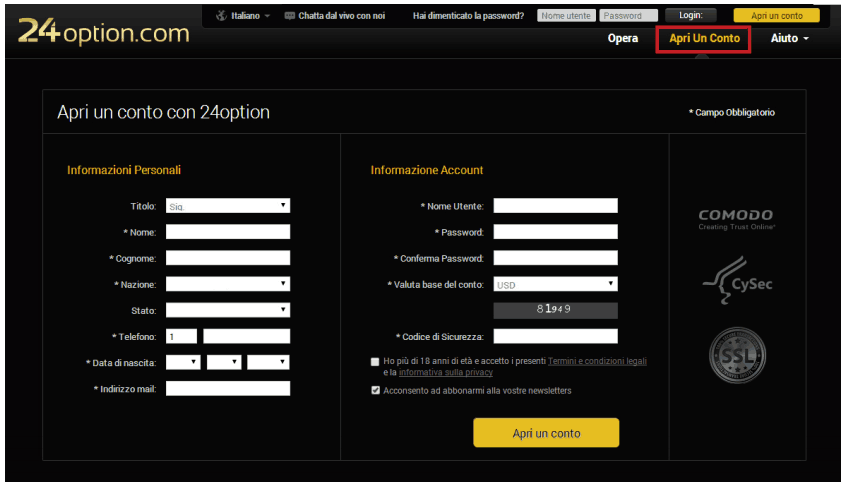The height and width of the screenshot is (485, 845).
Task: Click the account Password input field
Action: (x=556, y=232)
